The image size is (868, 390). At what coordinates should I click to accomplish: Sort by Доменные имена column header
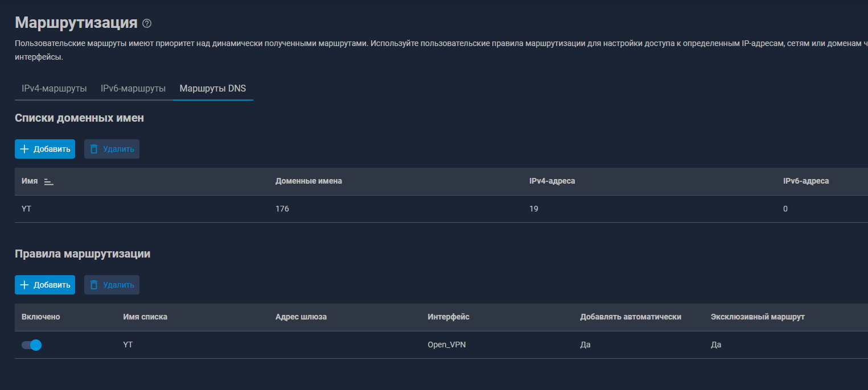pos(308,181)
